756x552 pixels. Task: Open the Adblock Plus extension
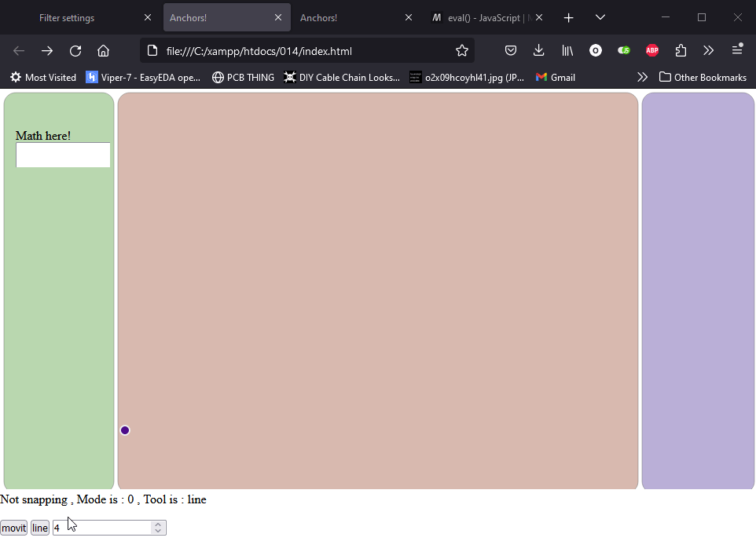point(652,50)
